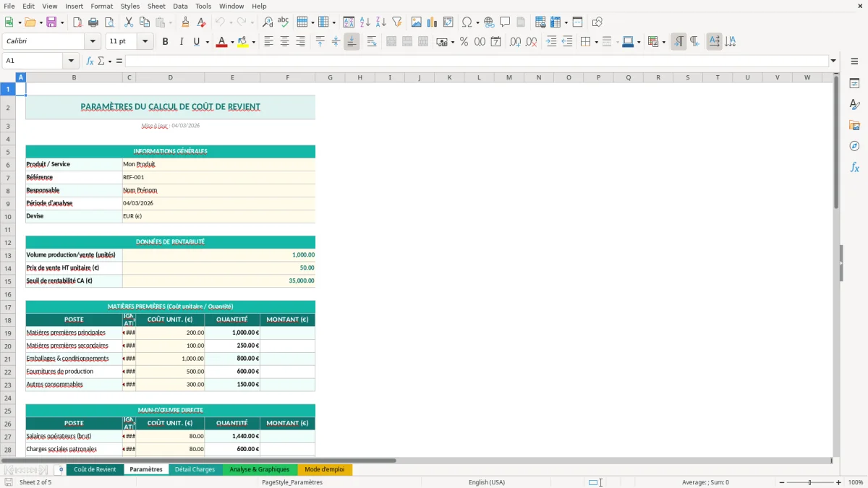Click the English (USA) language status
Image resolution: width=868 pixels, height=488 pixels.
[487, 482]
